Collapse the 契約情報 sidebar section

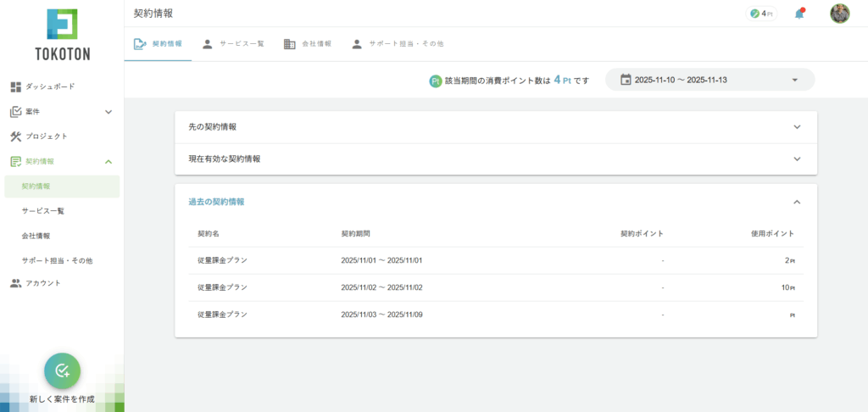pos(108,161)
